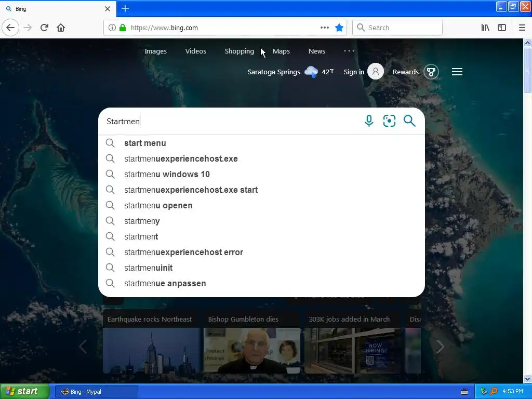The height and width of the screenshot is (399, 532).
Task: Open Rewards trophy icon
Action: (431, 72)
